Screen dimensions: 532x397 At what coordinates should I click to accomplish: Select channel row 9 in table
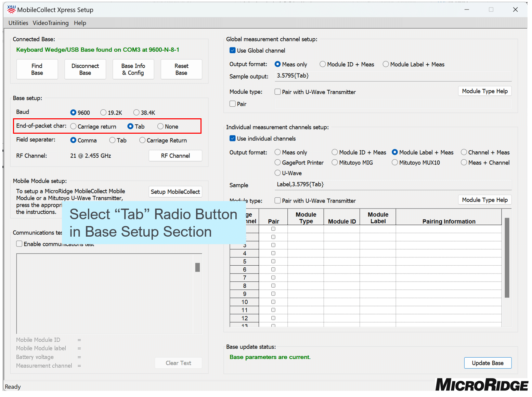click(245, 294)
